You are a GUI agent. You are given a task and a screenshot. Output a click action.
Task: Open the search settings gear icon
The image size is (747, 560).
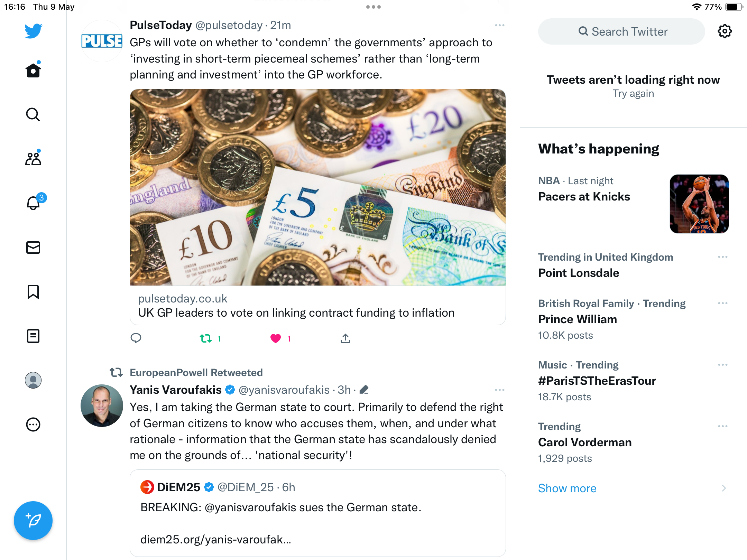click(725, 31)
